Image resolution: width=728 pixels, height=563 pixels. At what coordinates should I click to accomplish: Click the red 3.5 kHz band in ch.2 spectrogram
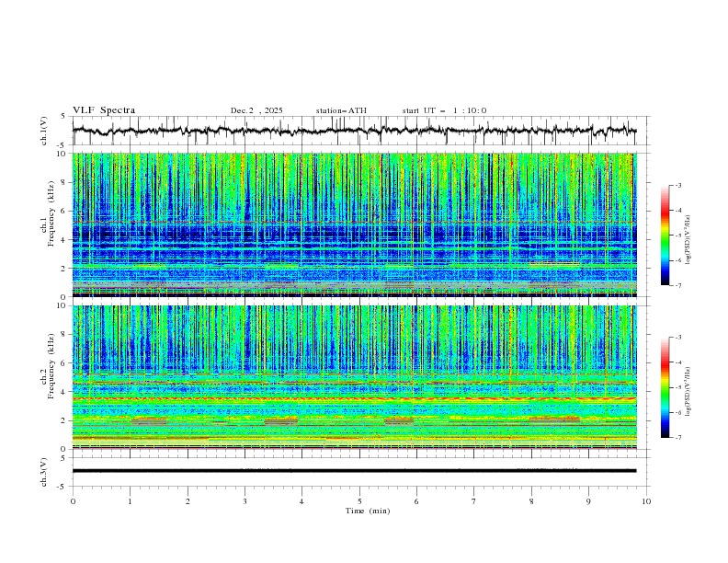pos(354,398)
